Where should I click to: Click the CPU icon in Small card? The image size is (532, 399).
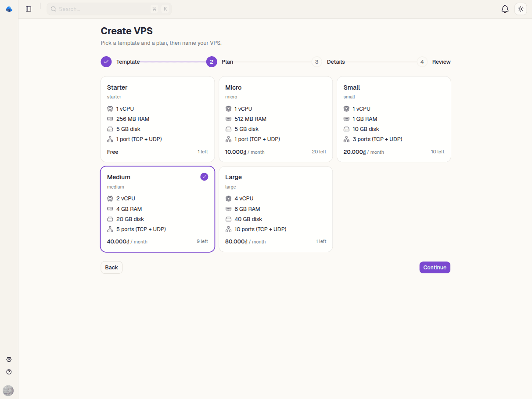click(x=346, y=109)
